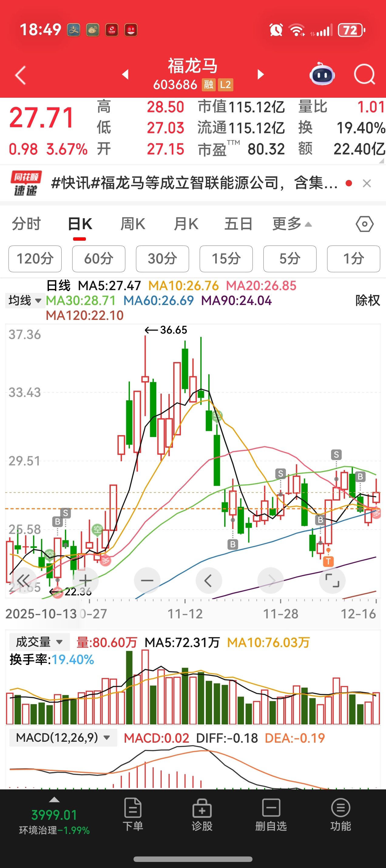The width and height of the screenshot is (386, 868).
Task: Switch to 月K tab
Action: point(186,224)
